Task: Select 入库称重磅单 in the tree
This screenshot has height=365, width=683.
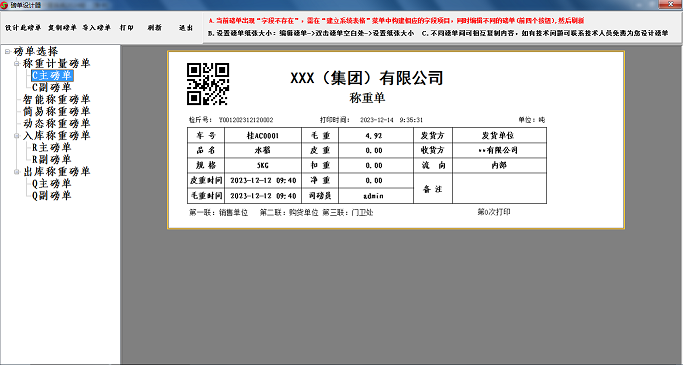Action: pos(57,135)
